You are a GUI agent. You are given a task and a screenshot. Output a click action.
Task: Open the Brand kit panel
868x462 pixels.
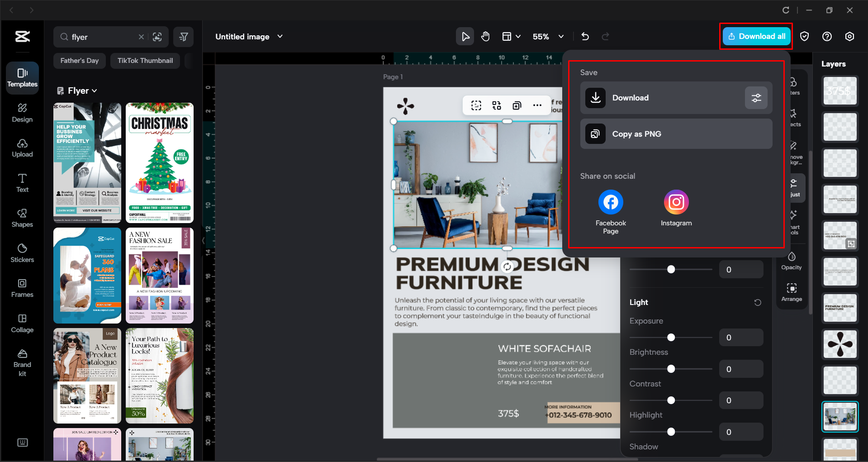[x=22, y=361]
